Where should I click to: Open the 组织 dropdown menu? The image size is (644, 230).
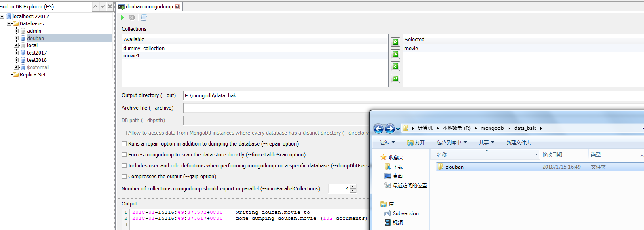[x=387, y=143]
